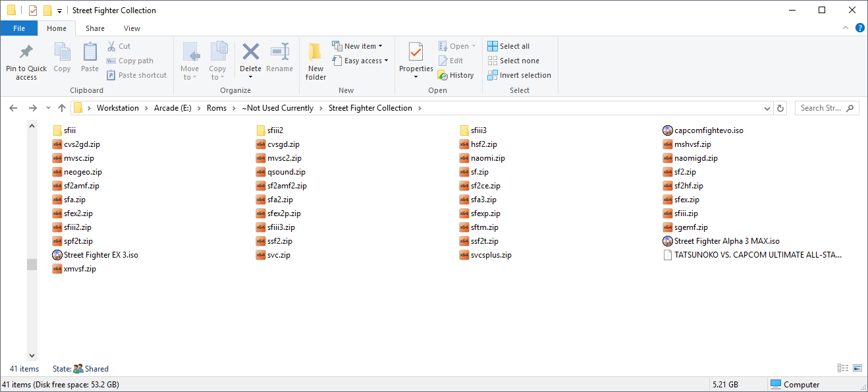Viewport: 868px width, 392px height.
Task: Click the search box field
Action: point(827,108)
